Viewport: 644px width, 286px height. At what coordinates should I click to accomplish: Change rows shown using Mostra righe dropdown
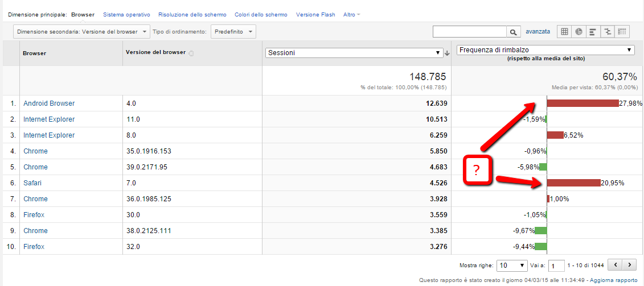point(511,266)
